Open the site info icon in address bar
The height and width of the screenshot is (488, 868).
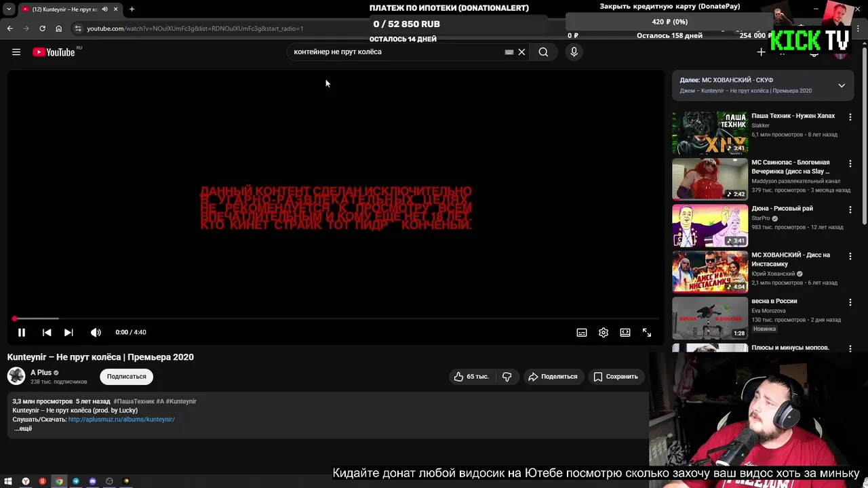pos(78,28)
